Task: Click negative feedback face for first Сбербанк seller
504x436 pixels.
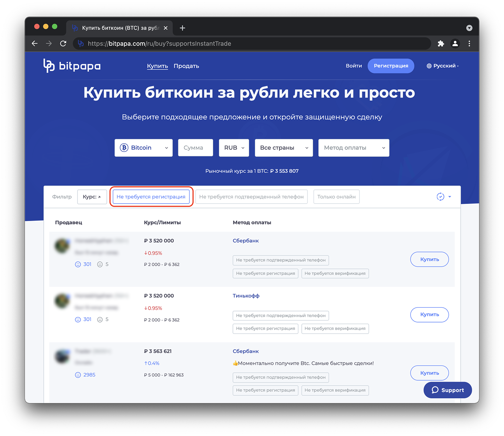Action: coord(100,264)
